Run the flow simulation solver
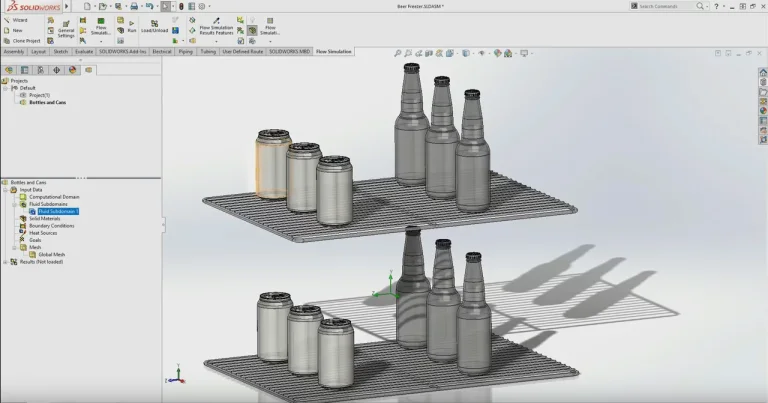The height and width of the screenshot is (403, 768). tap(131, 26)
